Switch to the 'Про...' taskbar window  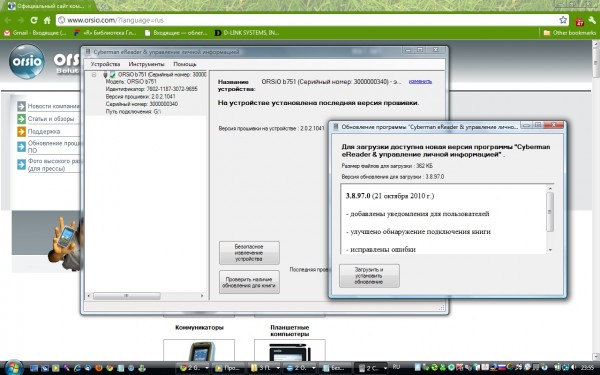[x=228, y=368]
